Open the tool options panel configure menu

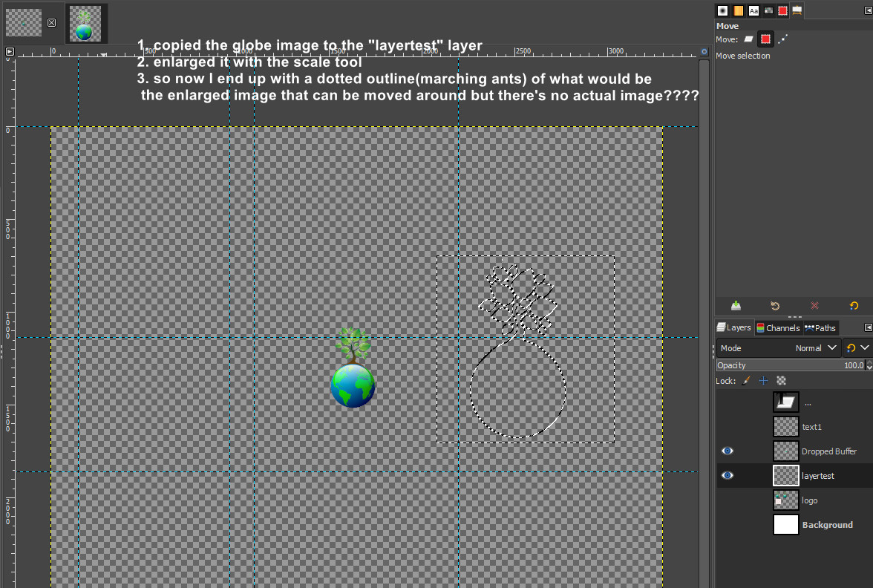(x=868, y=10)
